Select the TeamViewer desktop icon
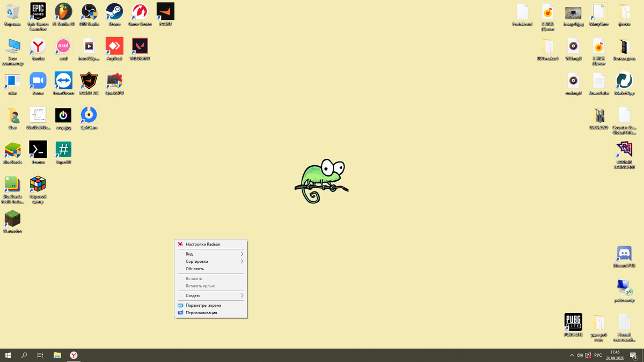The width and height of the screenshot is (644, 362). coord(63,84)
